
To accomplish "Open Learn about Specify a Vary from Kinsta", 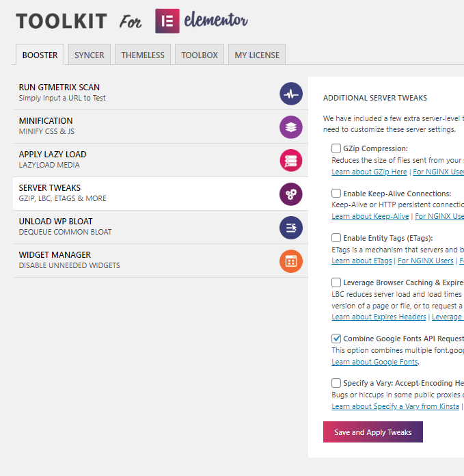I will pyautogui.click(x=395, y=406).
